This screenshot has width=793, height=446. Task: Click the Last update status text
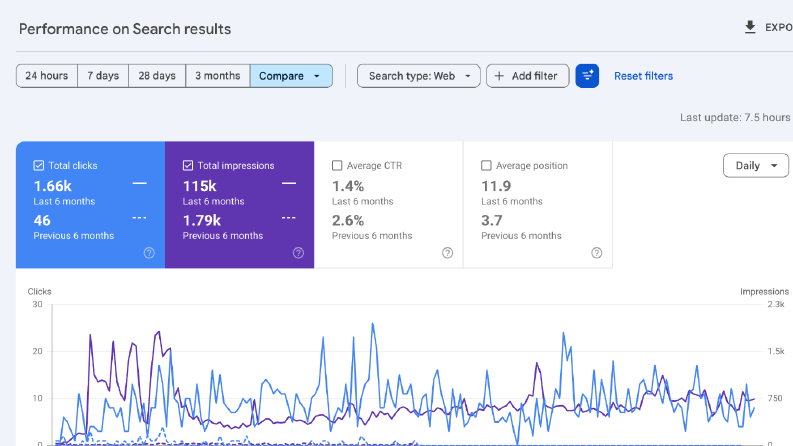tap(736, 117)
